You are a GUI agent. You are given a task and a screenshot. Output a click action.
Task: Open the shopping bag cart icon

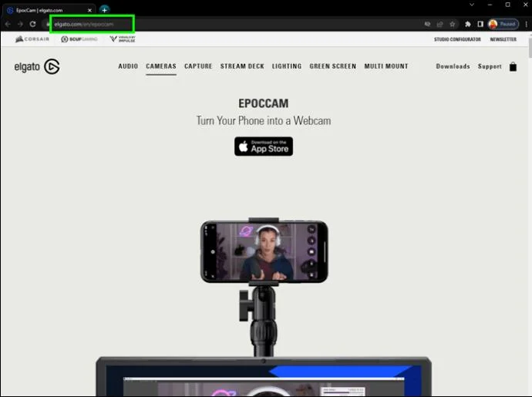[x=513, y=67]
